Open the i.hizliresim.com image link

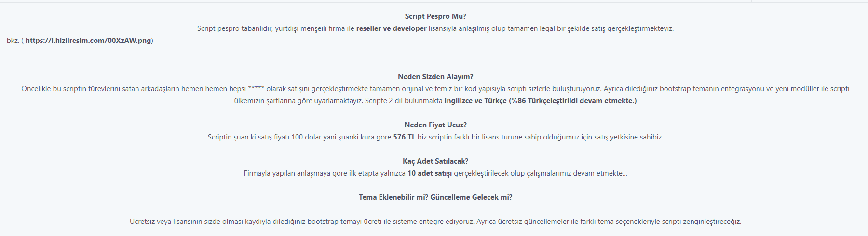pyautogui.click(x=88, y=41)
